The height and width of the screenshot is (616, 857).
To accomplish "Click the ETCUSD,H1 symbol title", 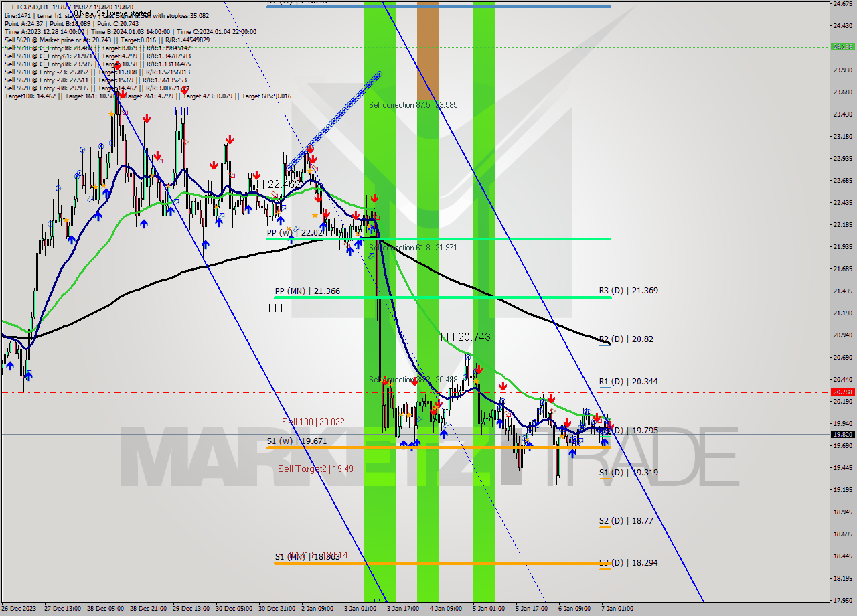I will (30, 7).
